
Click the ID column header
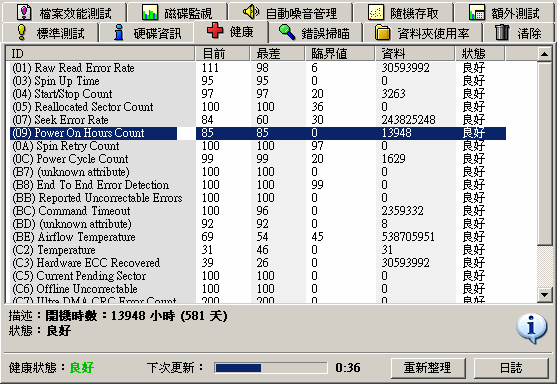pos(101,54)
